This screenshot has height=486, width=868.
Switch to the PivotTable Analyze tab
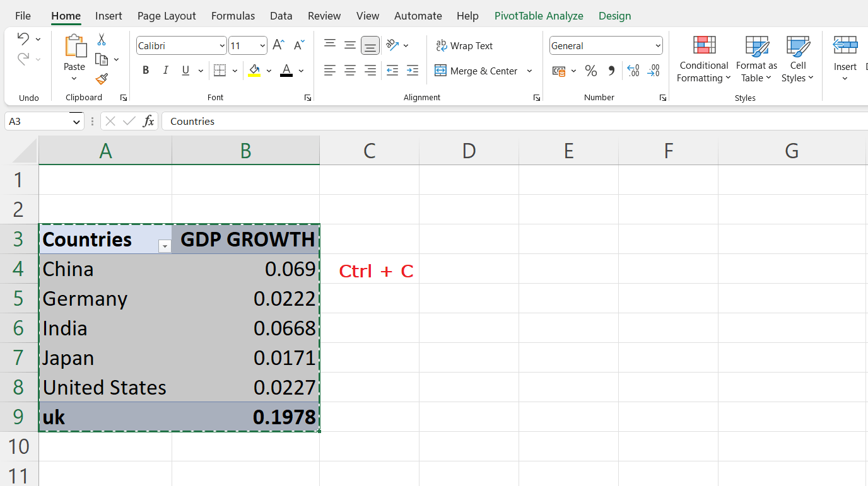[x=539, y=16]
